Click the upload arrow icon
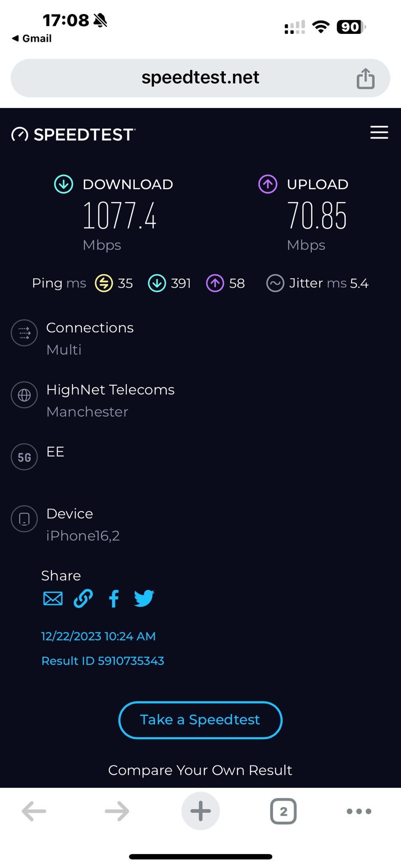The image size is (401, 868). 268,184
